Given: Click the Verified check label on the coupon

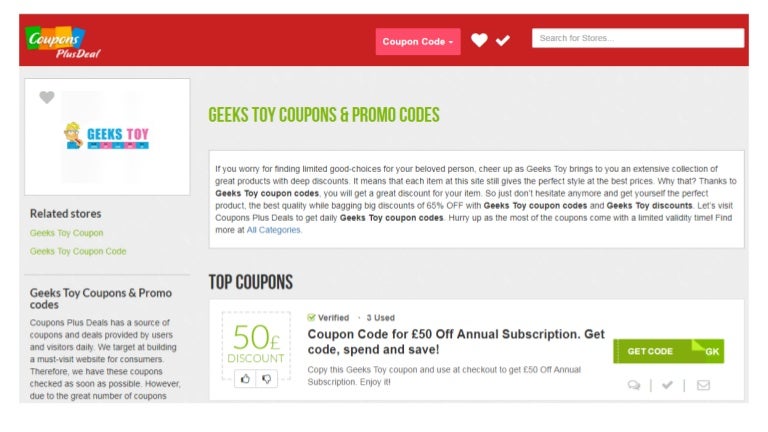Looking at the screenshot, I should click(x=329, y=317).
